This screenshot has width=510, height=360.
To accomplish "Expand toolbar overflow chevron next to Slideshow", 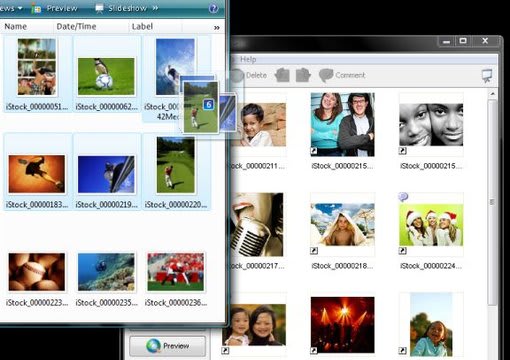I will 155,8.
